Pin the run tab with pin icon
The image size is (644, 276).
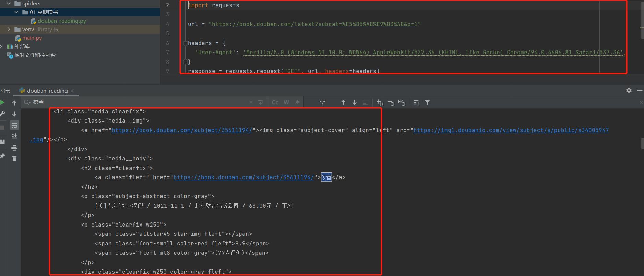[2, 156]
